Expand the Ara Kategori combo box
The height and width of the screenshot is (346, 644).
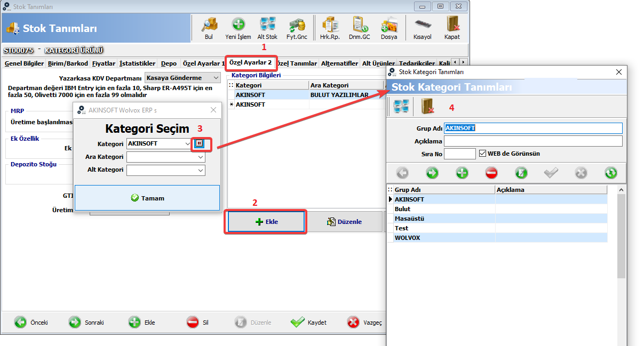201,157
